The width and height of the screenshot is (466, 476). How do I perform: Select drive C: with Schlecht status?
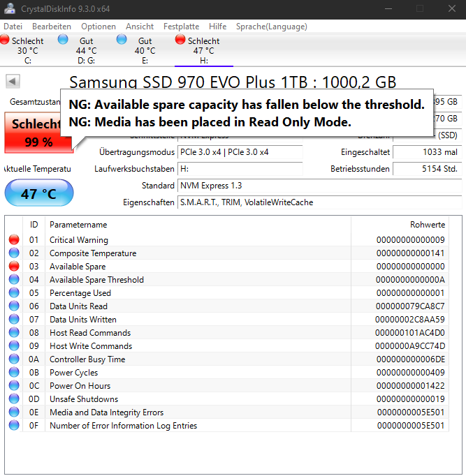[x=28, y=50]
